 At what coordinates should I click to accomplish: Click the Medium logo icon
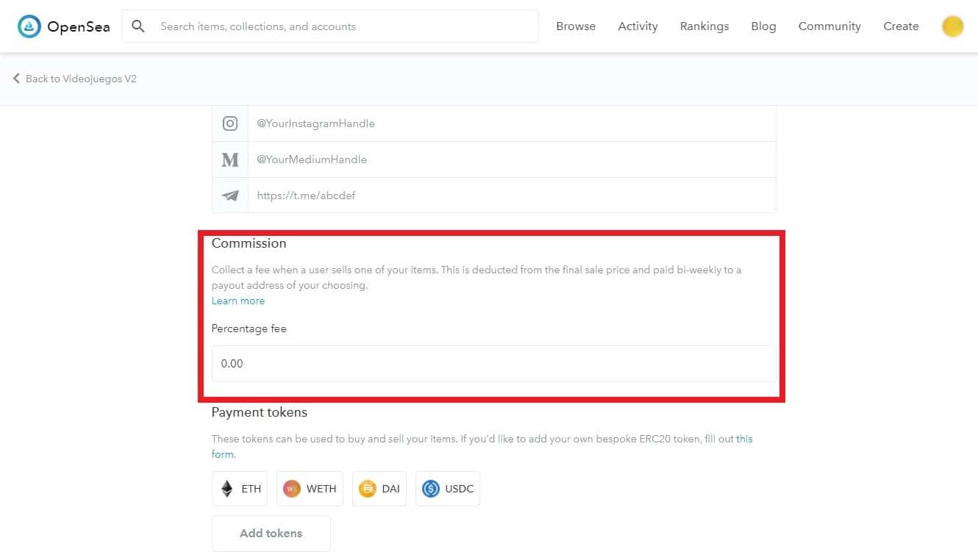pyautogui.click(x=230, y=159)
